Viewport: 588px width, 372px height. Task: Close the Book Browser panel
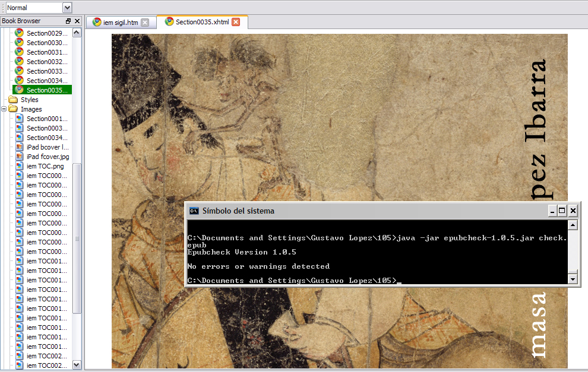coord(77,21)
